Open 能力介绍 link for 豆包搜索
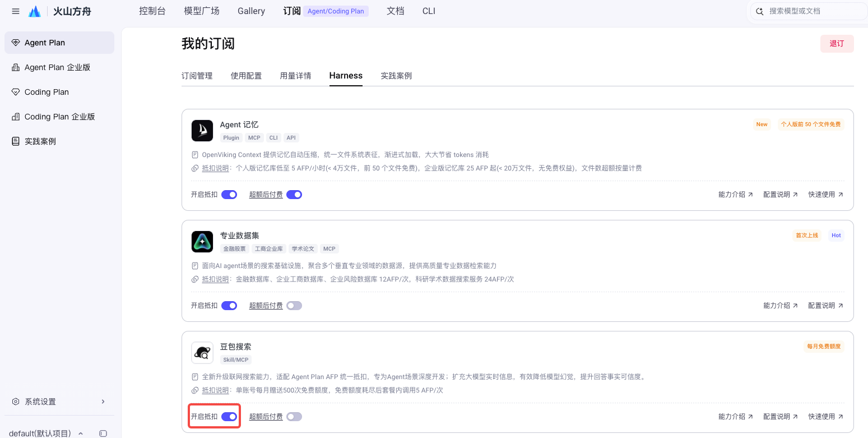 click(x=736, y=417)
